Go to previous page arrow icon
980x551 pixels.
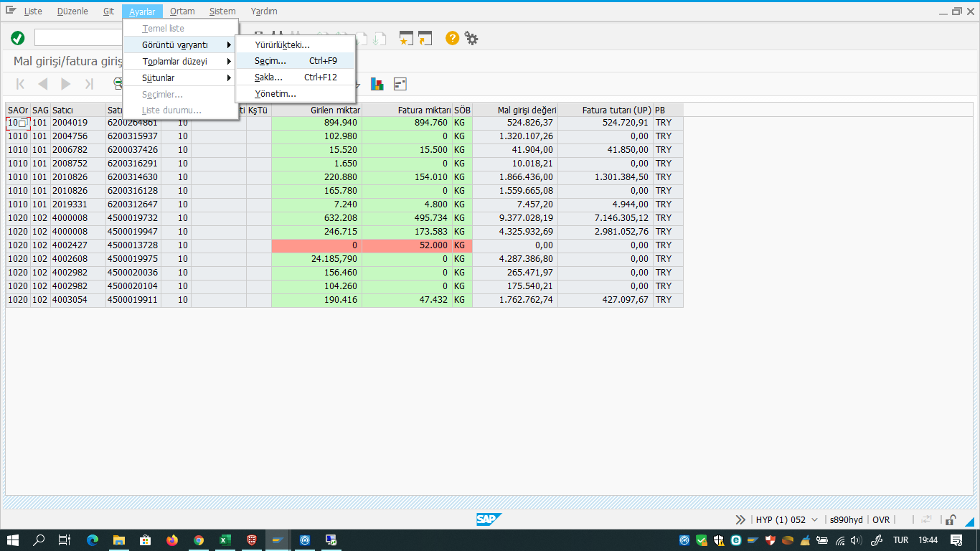click(x=43, y=84)
